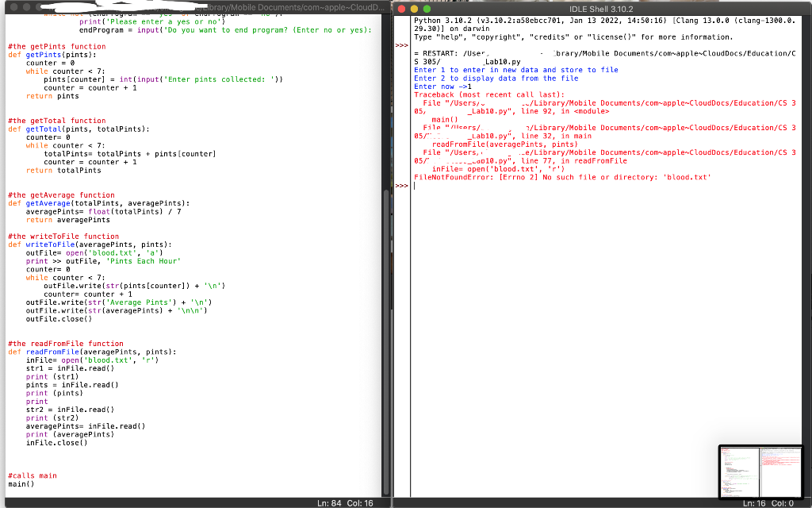Open the screenshot preview thumbnail in bottom-right corner
Viewport: 812px width, 508px height.
point(760,472)
